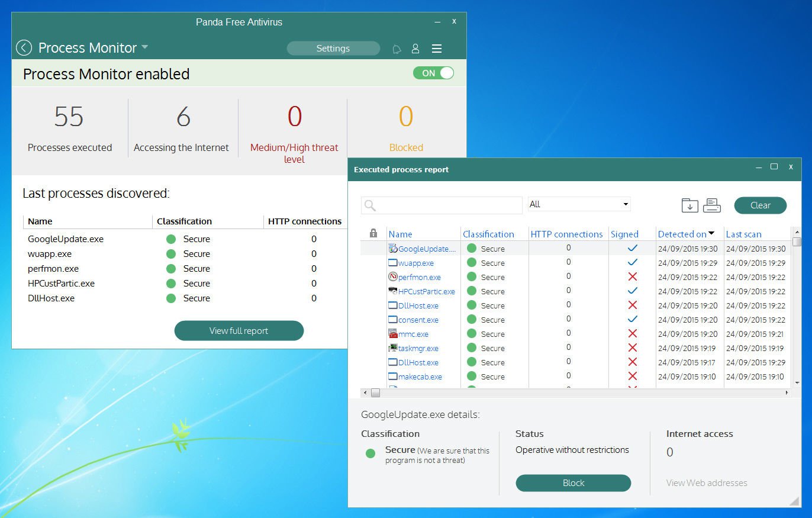812x518 pixels.
Task: Open the notifications bell in Panda toolbar
Action: [x=397, y=49]
